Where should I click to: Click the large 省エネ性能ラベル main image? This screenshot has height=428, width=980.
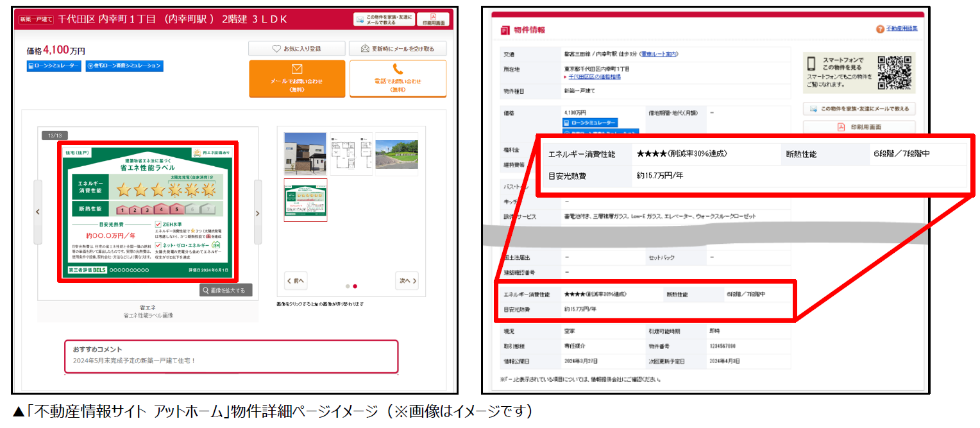(148, 211)
